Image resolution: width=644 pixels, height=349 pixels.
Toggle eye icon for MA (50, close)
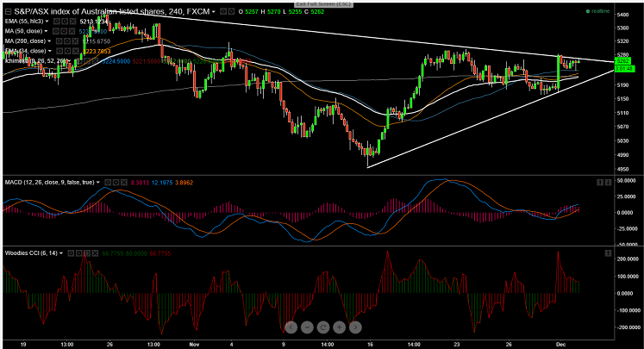coord(55,31)
